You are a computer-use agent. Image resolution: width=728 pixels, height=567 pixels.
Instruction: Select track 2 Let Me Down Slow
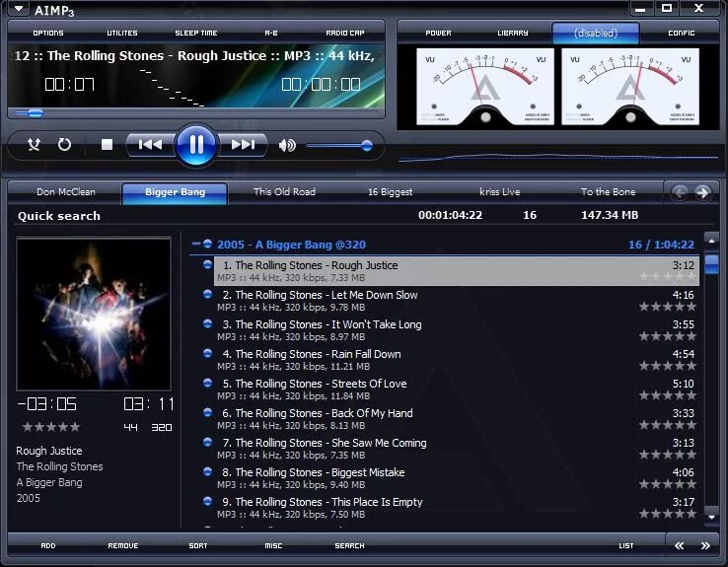click(457, 301)
